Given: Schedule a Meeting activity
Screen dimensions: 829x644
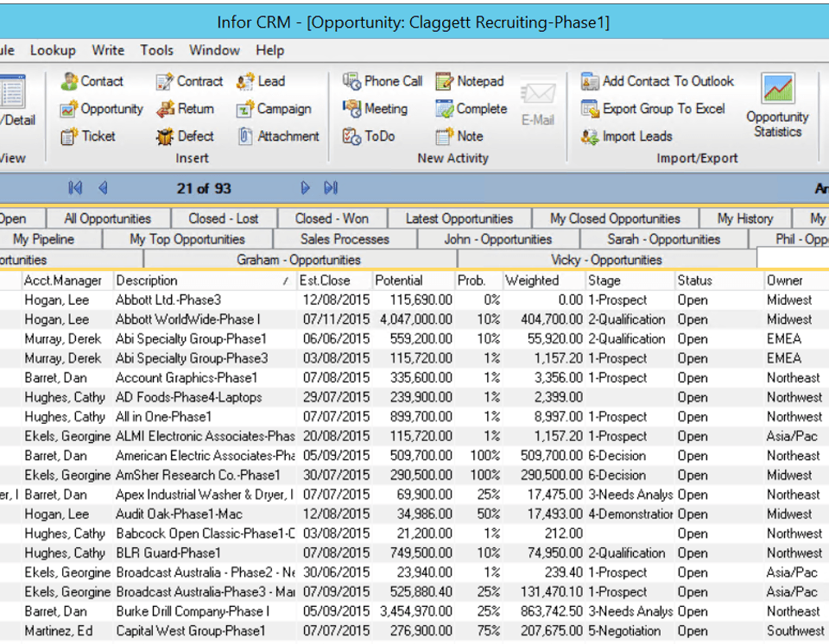Looking at the screenshot, I should [x=375, y=109].
